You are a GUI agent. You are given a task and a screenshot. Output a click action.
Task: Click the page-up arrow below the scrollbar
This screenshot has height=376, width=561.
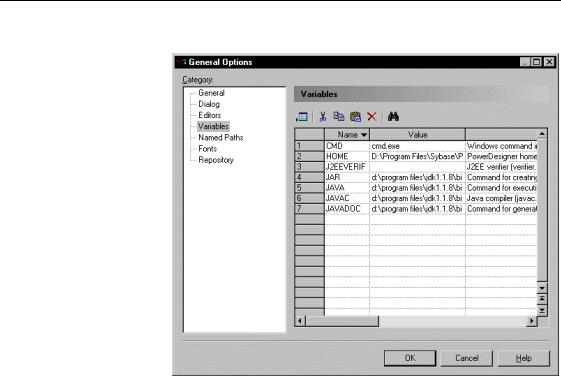pos(542,299)
